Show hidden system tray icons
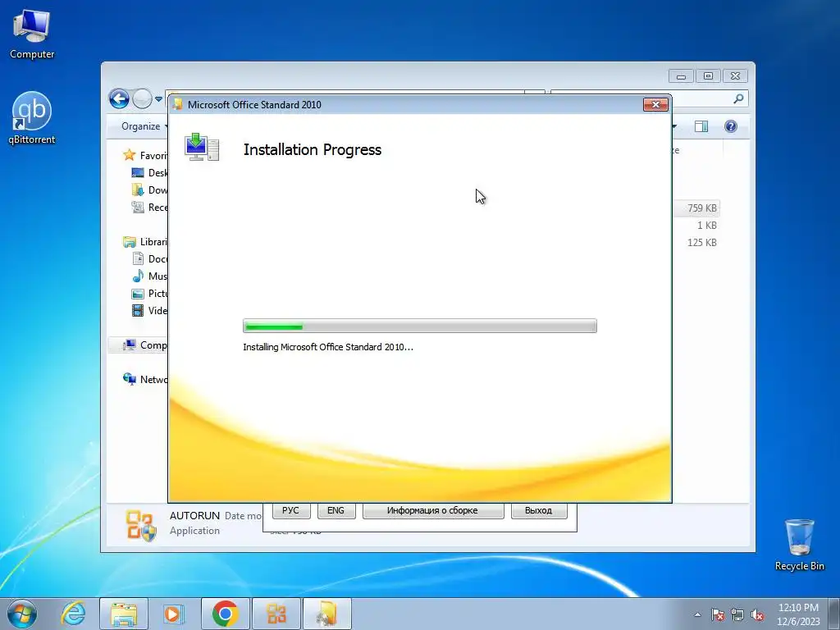The image size is (840, 630). [x=697, y=614]
